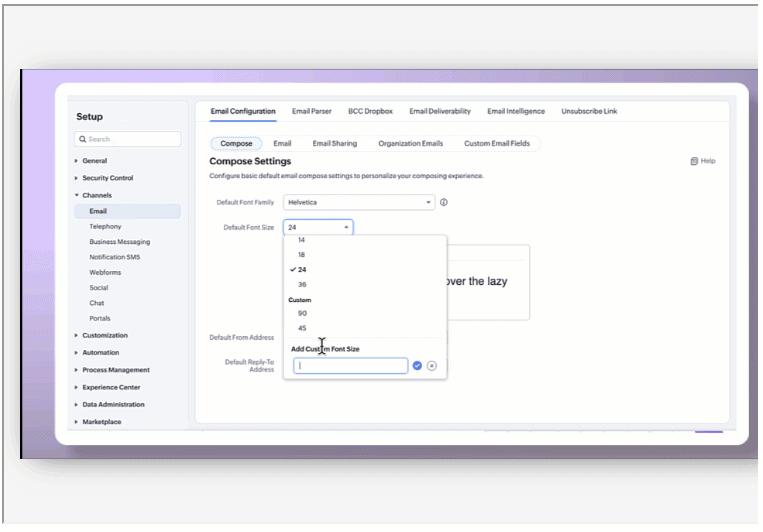Open BCC Dropbox tab
The width and height of the screenshot is (763, 532).
coord(370,111)
